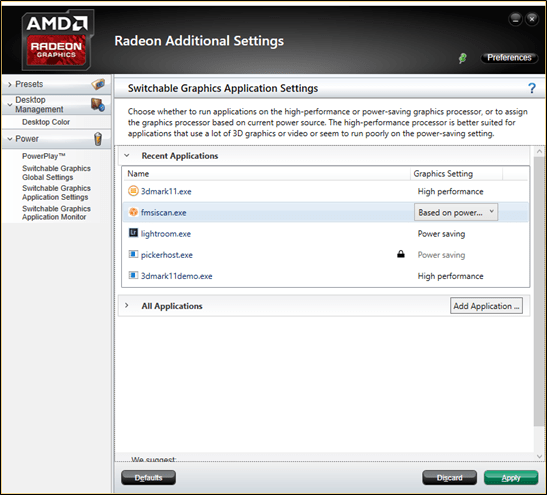The image size is (547, 495).
Task: Click High performance setting for 3dmark11demo.exe
Action: coord(450,276)
